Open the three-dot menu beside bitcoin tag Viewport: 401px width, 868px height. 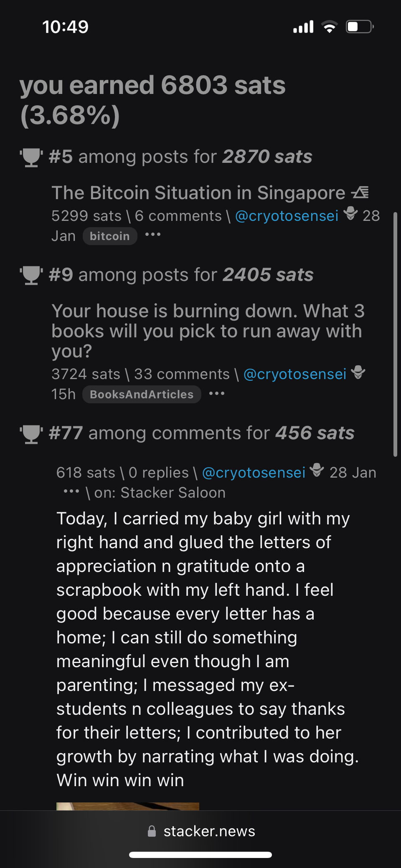(152, 235)
